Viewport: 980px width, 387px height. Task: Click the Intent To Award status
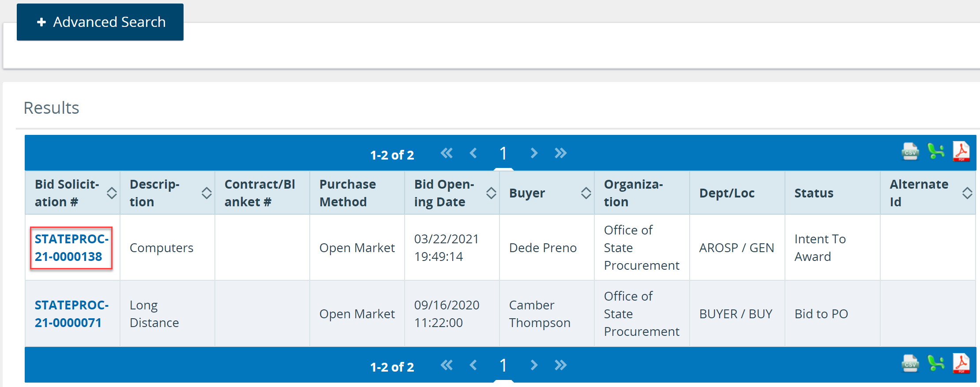coord(820,248)
